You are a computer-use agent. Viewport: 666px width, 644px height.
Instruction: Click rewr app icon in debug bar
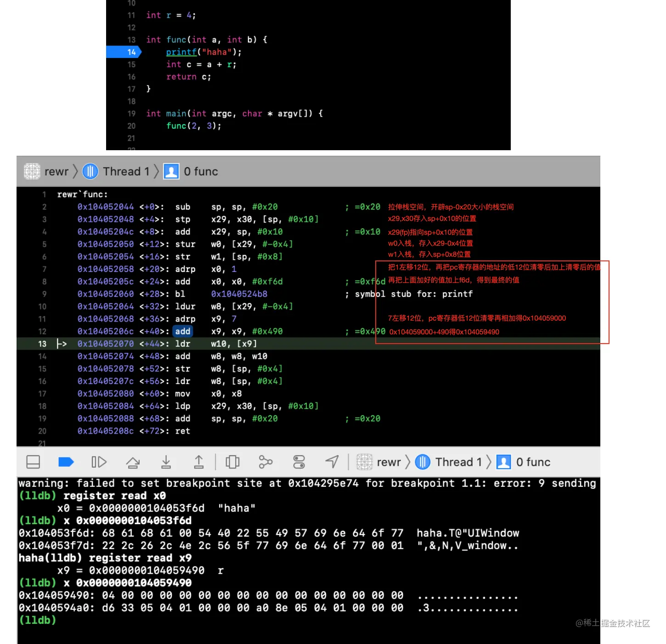364,462
